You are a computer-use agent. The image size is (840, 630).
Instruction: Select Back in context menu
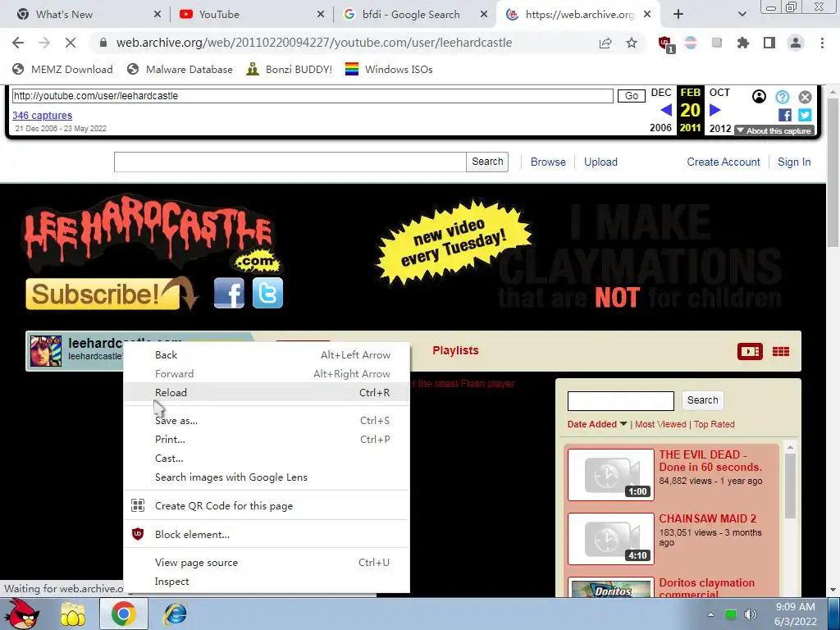click(x=267, y=354)
